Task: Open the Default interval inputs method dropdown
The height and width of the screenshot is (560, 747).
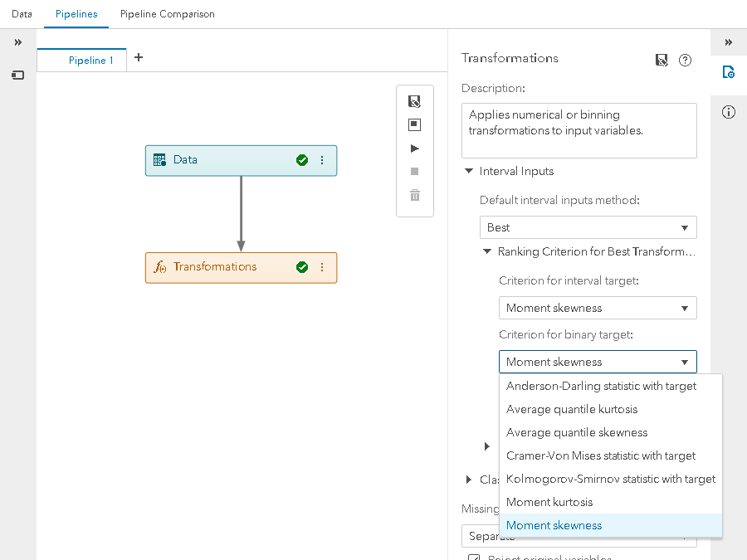Action: point(588,226)
